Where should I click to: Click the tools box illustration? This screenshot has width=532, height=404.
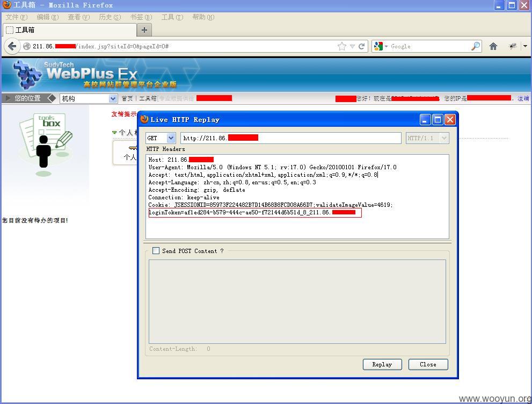[x=46, y=145]
